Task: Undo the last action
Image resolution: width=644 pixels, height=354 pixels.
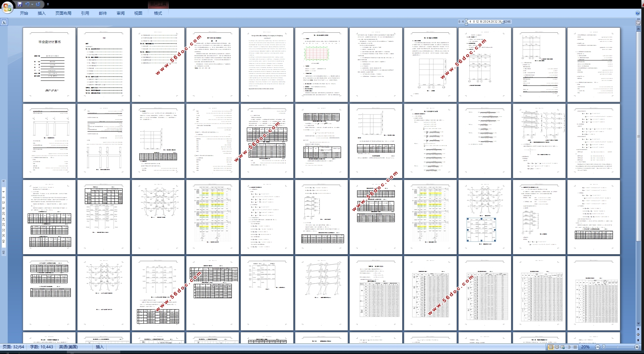Action: click(27, 4)
